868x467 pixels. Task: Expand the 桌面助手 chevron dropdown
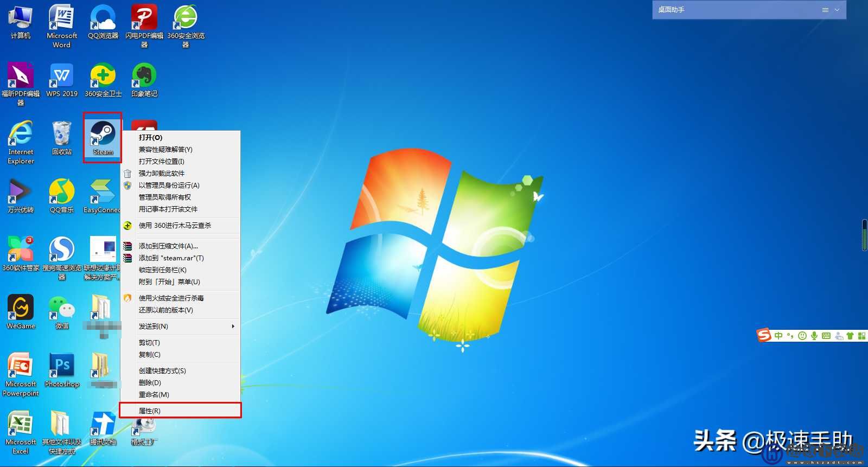tap(837, 10)
